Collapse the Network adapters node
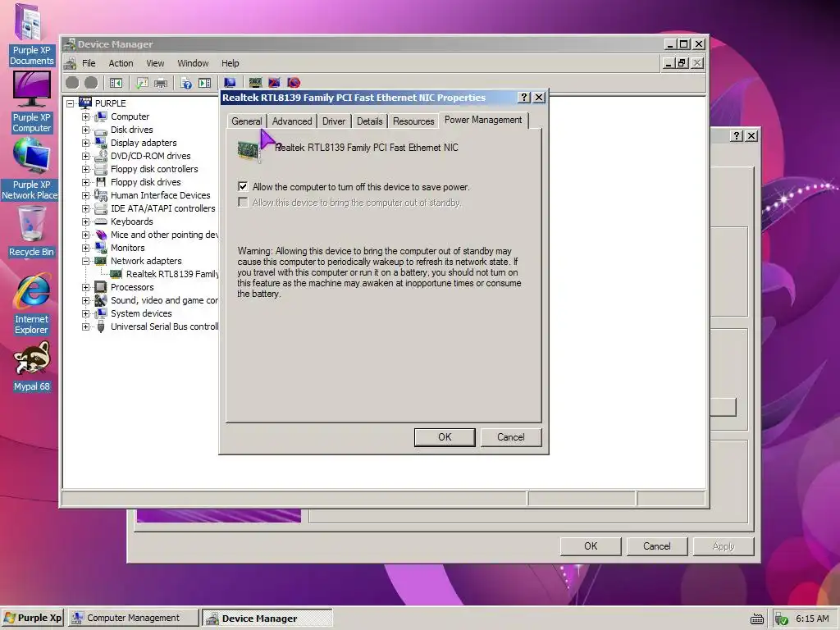Screen dimensions: 840x630 85,261
